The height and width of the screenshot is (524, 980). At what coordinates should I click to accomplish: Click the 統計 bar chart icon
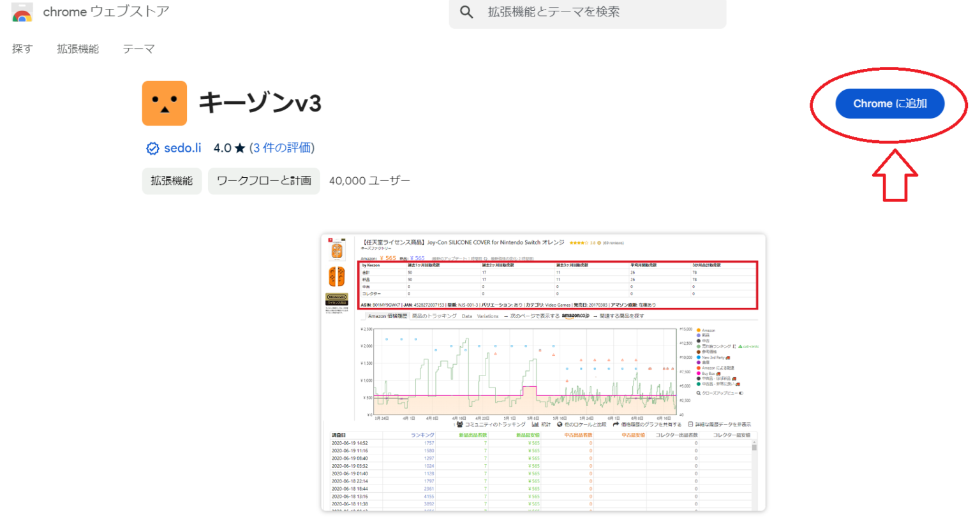[535, 424]
